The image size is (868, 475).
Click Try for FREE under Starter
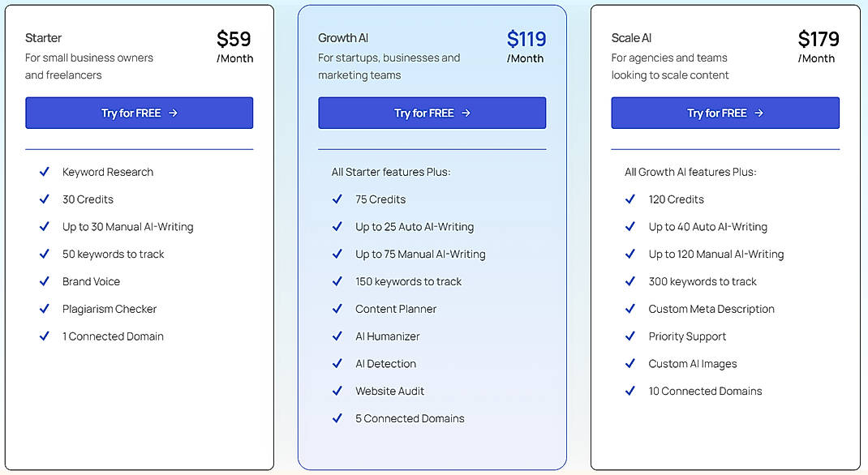139,113
